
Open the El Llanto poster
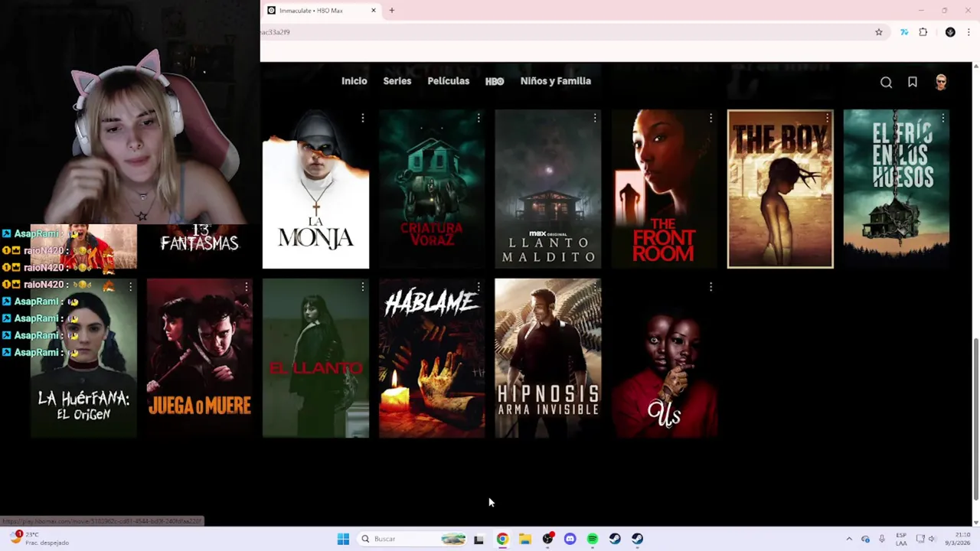315,358
